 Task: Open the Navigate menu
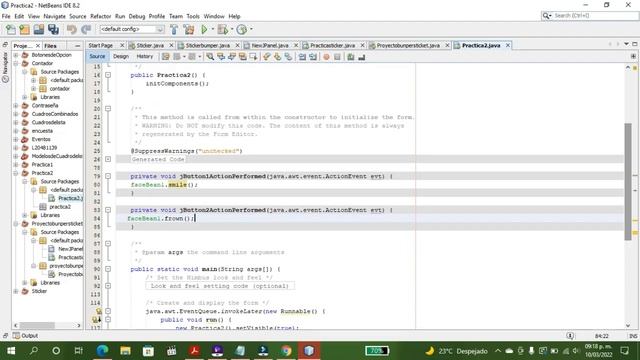[54, 16]
